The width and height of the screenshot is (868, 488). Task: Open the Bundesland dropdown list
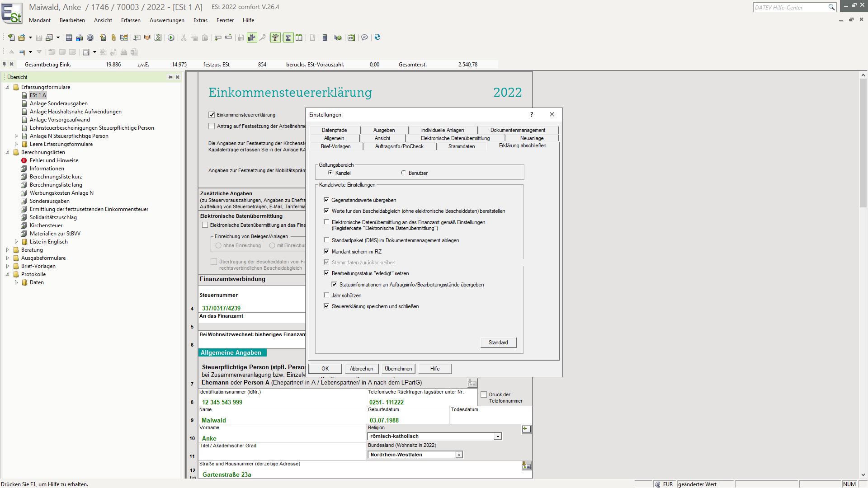(459, 455)
